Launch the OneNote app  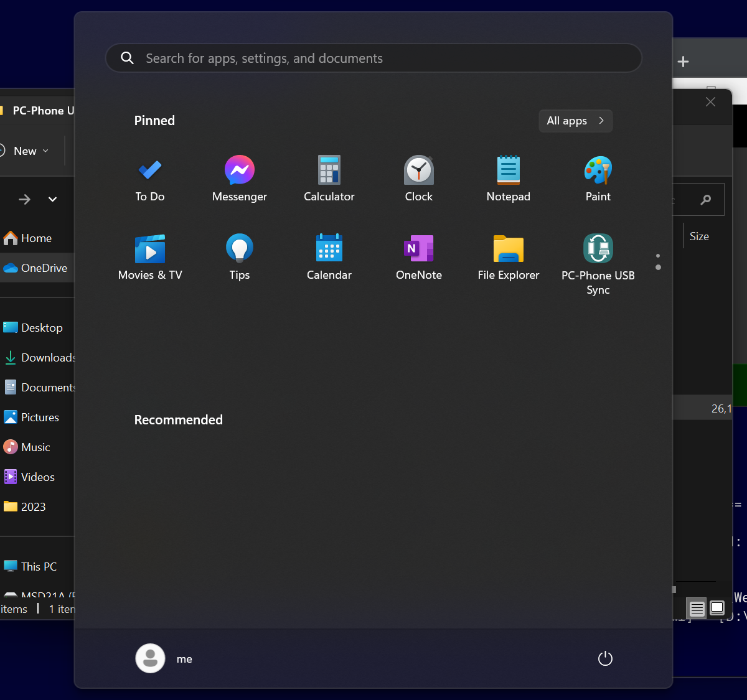[x=418, y=256]
